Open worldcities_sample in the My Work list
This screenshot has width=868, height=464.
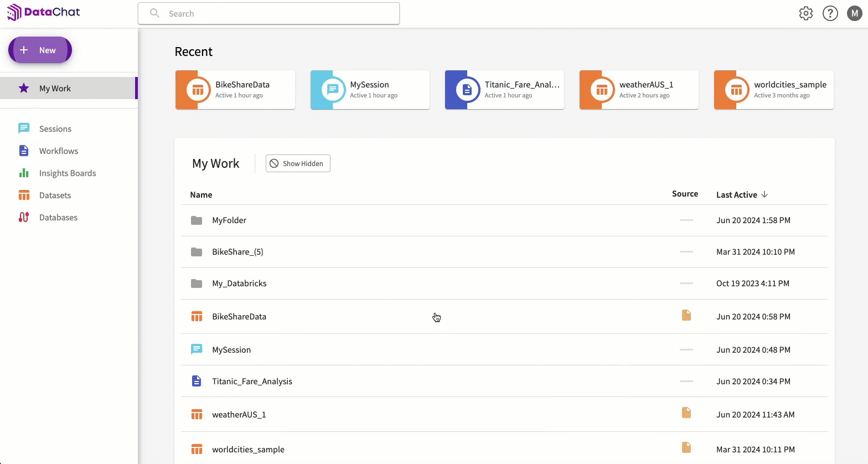(x=248, y=450)
